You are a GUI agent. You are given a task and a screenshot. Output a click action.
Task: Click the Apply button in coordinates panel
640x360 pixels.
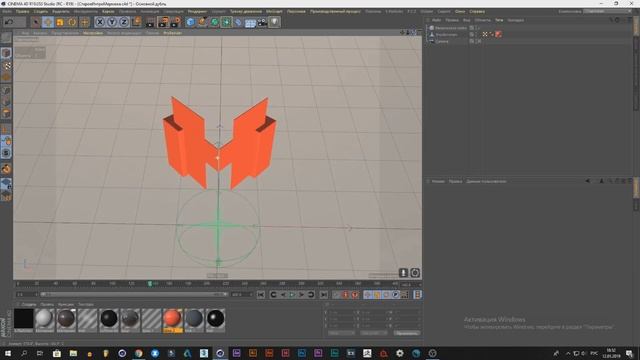coord(407,333)
